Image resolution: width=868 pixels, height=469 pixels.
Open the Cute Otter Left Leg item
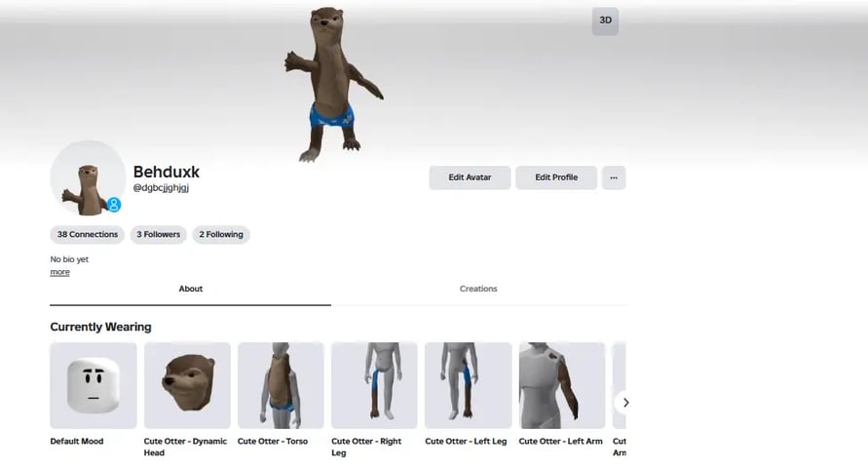pos(468,385)
